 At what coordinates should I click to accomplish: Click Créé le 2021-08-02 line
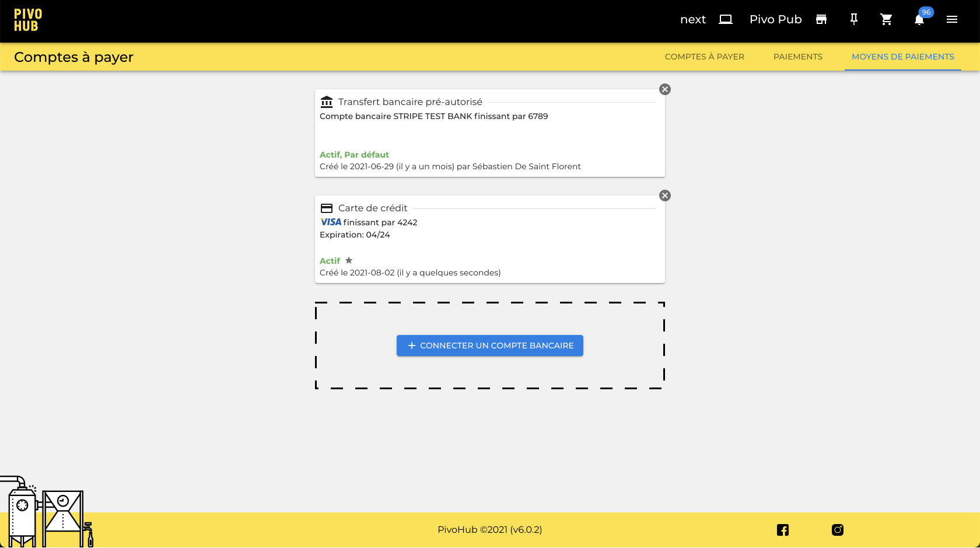click(410, 273)
